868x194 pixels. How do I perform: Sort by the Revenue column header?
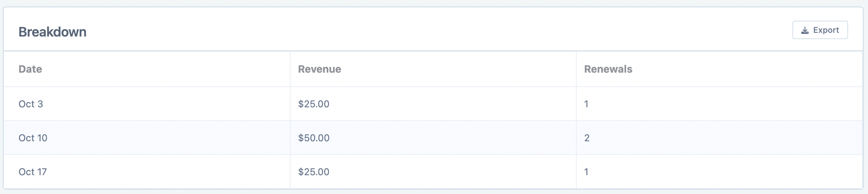pos(319,69)
